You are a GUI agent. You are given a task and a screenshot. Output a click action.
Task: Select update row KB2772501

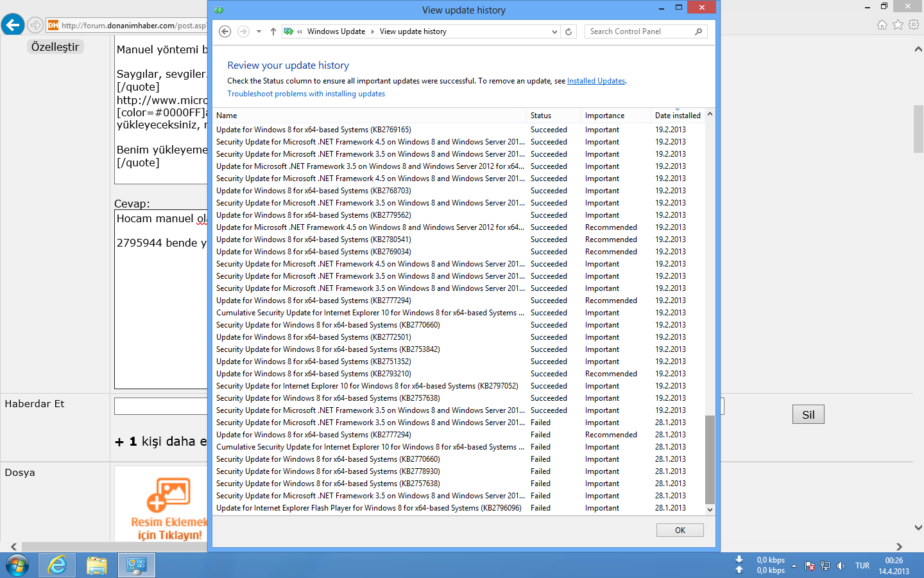coord(459,337)
